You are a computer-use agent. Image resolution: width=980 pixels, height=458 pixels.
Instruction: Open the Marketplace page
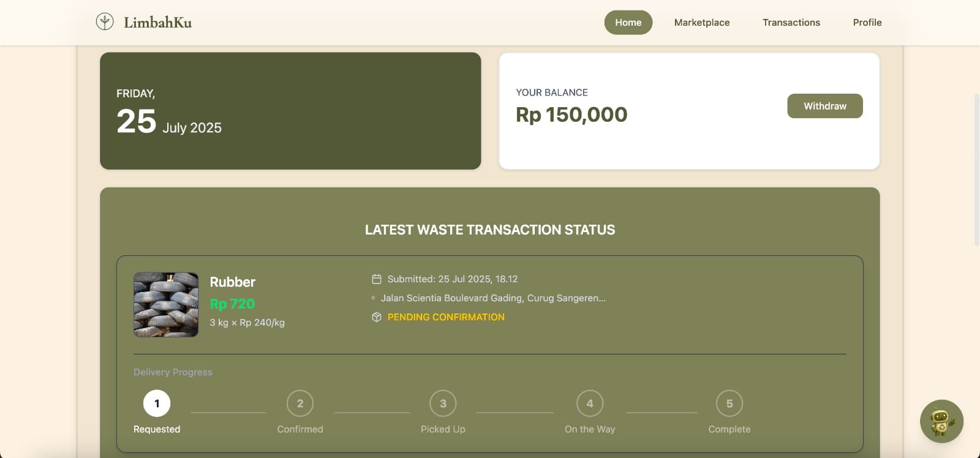(702, 23)
